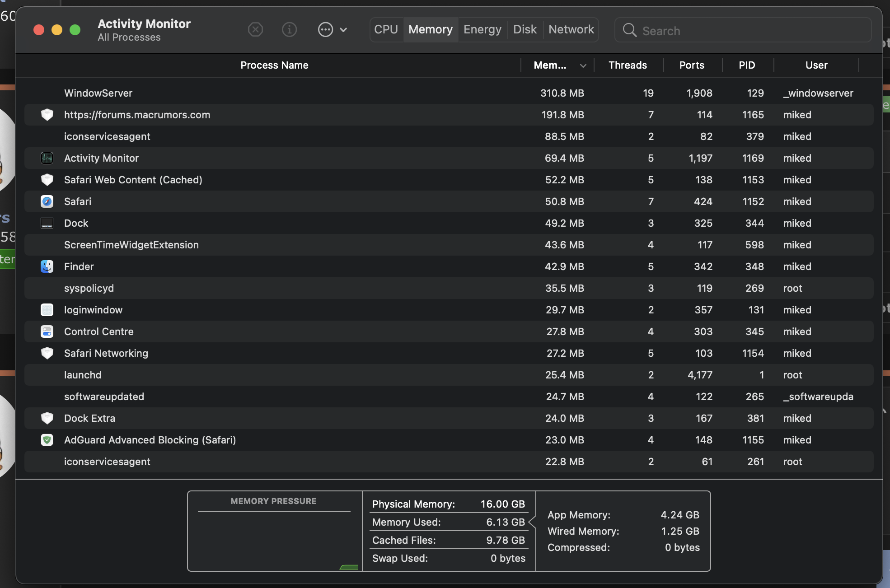Click the memory pressure graph

tap(274, 541)
